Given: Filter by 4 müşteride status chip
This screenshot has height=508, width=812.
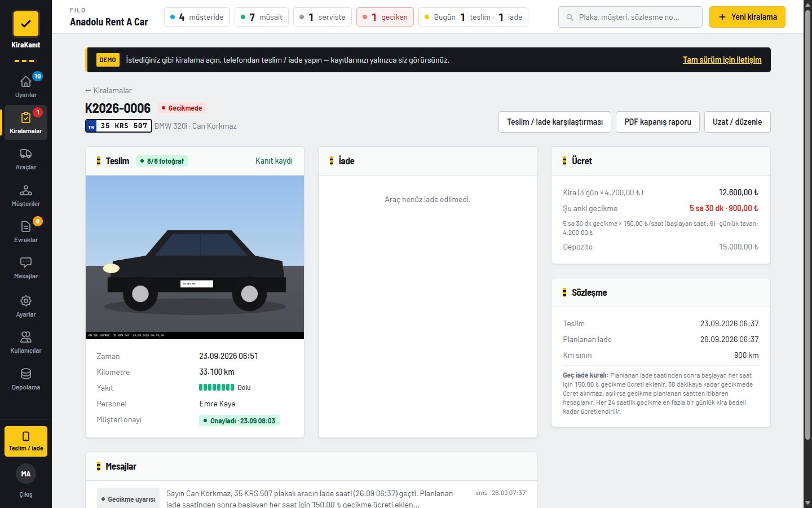Looking at the screenshot, I should (x=197, y=17).
